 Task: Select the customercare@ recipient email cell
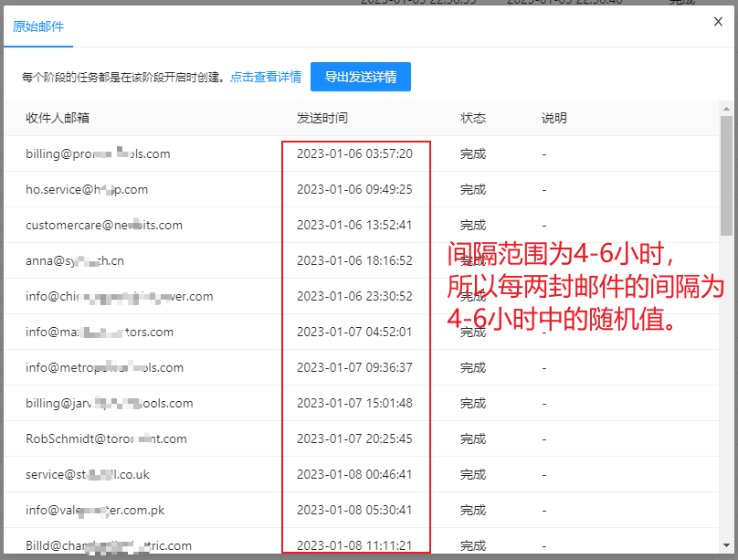point(104,226)
